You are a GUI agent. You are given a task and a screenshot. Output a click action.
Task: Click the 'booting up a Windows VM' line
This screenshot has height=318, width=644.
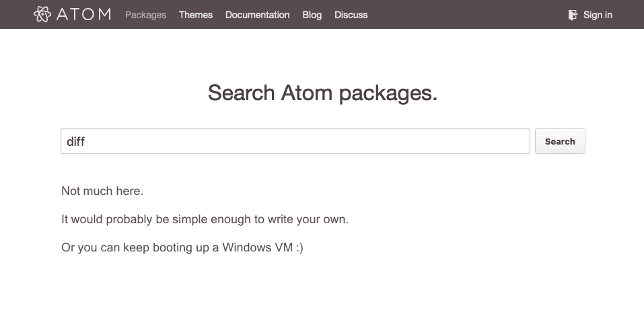pyautogui.click(x=182, y=247)
